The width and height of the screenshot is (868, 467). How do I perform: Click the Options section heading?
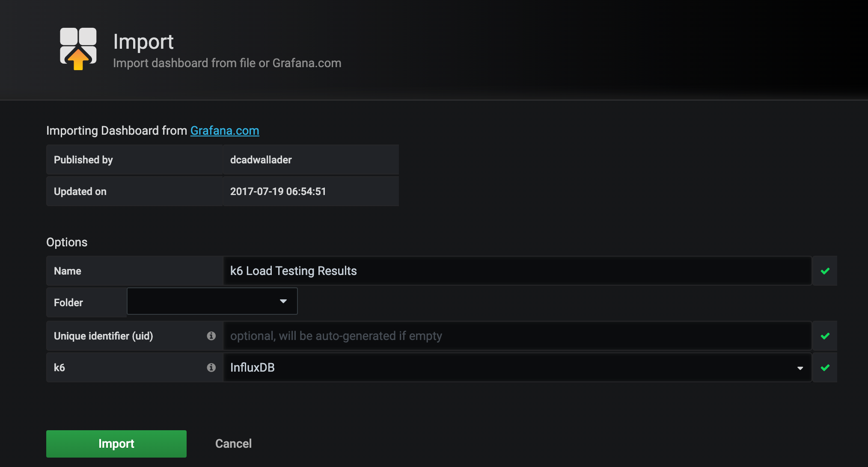click(67, 242)
